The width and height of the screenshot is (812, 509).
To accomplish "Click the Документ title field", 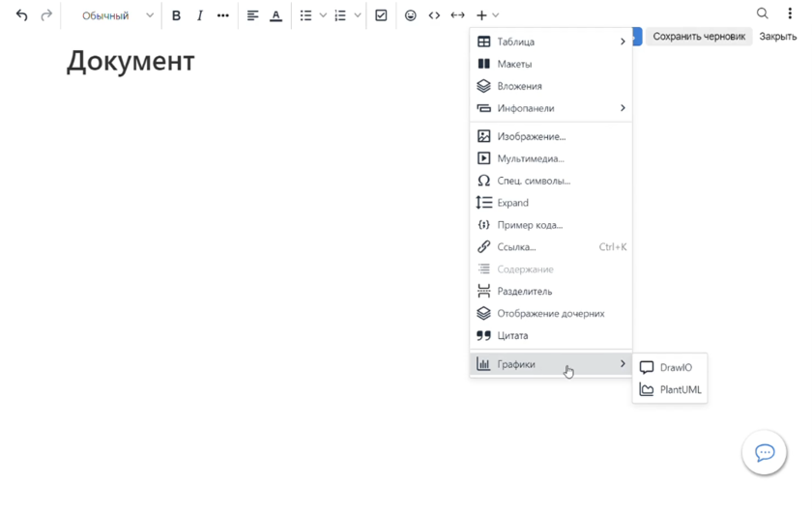I will 130,61.
